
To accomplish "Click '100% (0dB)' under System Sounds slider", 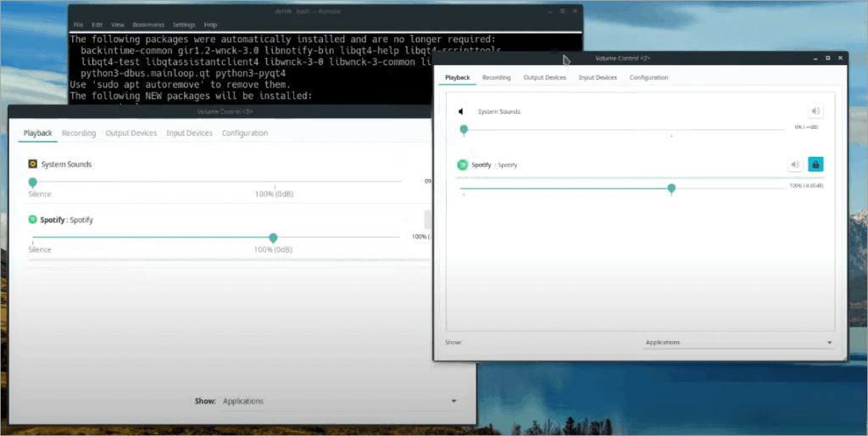I will click(274, 194).
